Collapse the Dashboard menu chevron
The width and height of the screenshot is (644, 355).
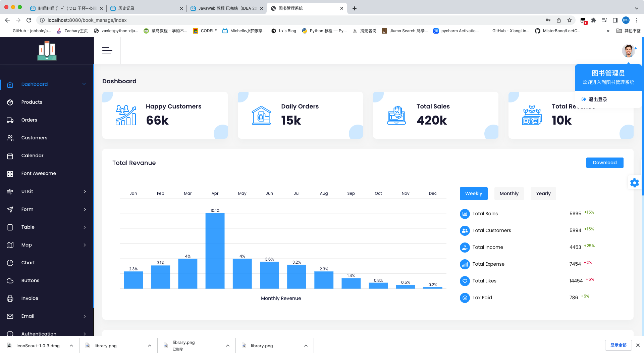coord(84,84)
